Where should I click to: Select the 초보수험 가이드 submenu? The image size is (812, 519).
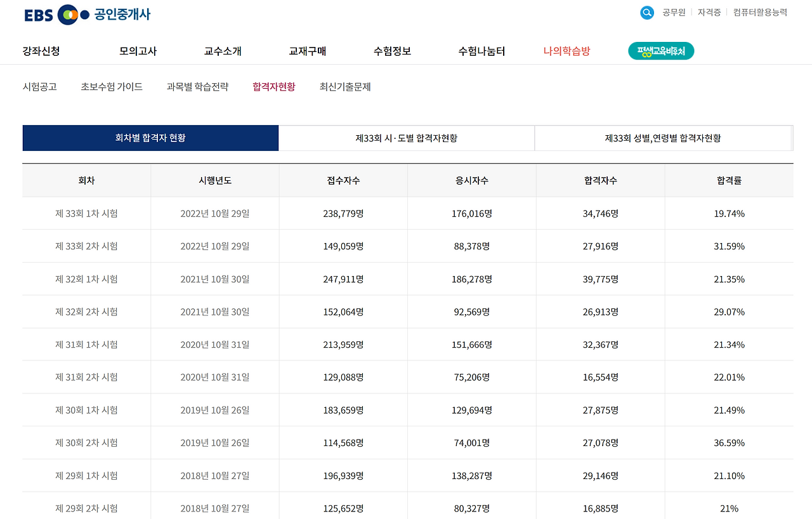tap(112, 87)
